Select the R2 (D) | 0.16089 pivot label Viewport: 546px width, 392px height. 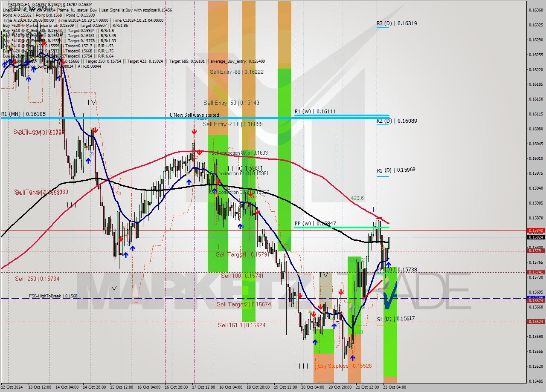(x=397, y=121)
